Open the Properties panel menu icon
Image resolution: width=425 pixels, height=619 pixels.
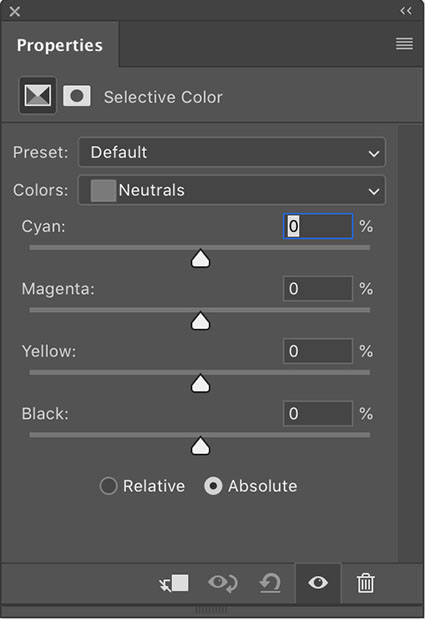[404, 43]
